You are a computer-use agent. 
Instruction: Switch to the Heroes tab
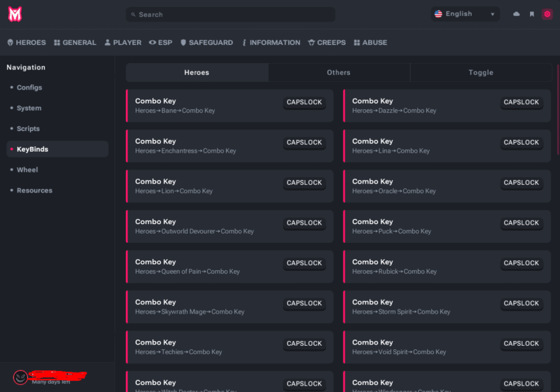[x=197, y=73]
